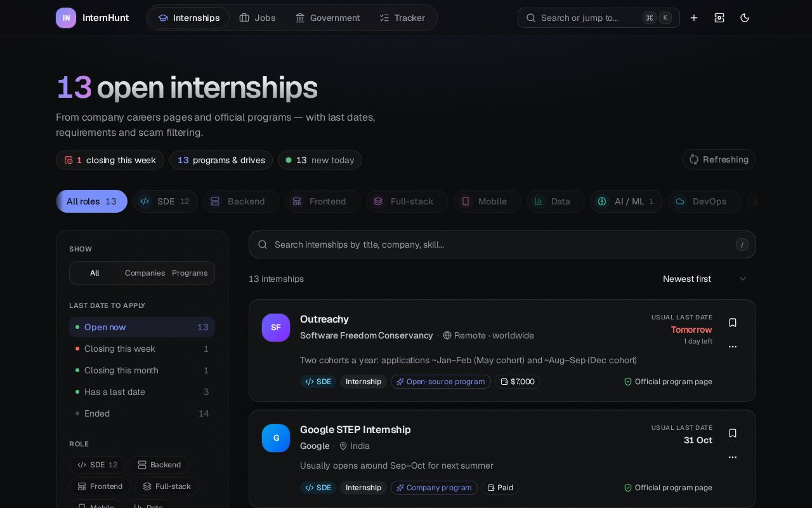This screenshot has height=508, width=812.
Task: Bookmark the Outreachy internship
Action: (x=733, y=323)
